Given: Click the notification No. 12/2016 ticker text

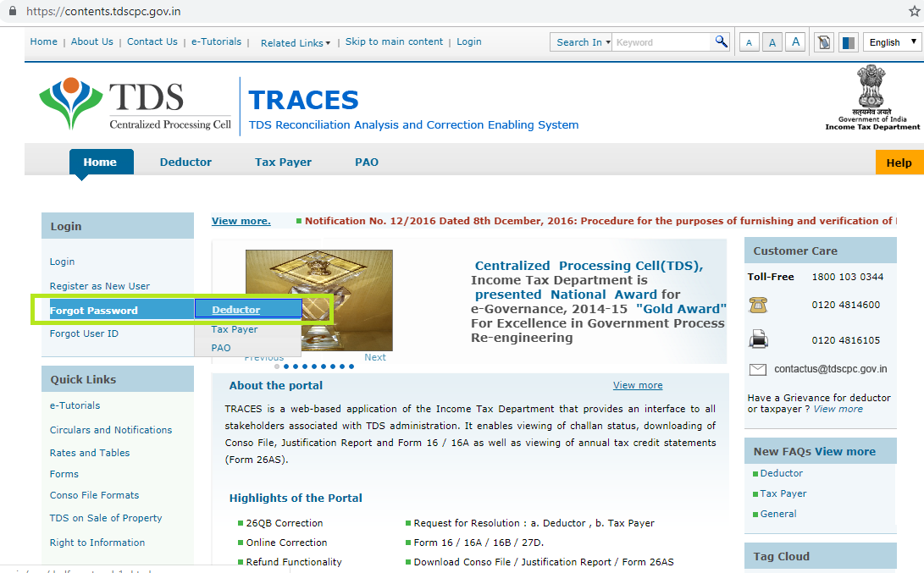Looking at the screenshot, I should click(x=600, y=221).
